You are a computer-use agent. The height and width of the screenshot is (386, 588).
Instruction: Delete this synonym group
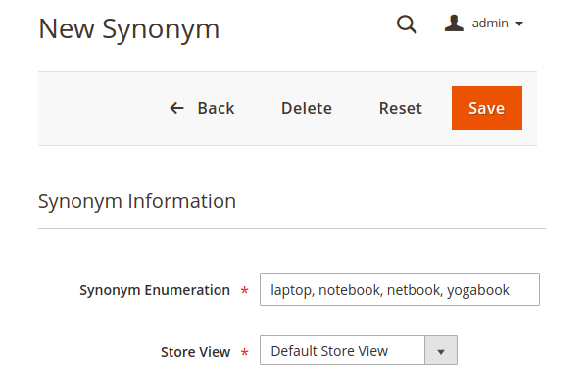(x=307, y=109)
